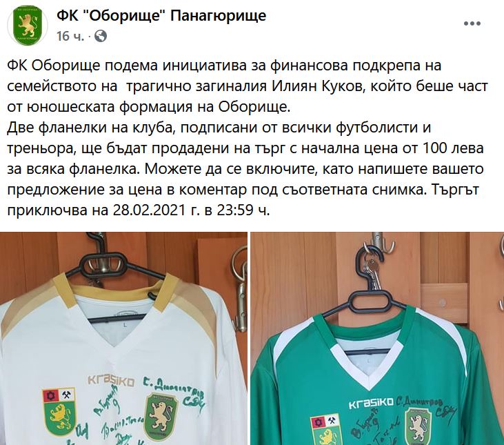Click the "16 ч." post timestamp
The width and height of the screenshot is (504, 445).
70,37
